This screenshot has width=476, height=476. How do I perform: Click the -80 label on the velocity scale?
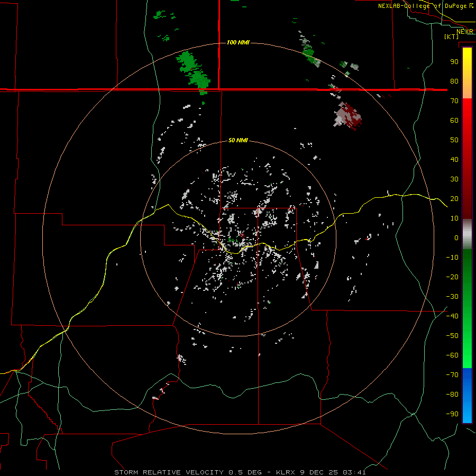(452, 395)
